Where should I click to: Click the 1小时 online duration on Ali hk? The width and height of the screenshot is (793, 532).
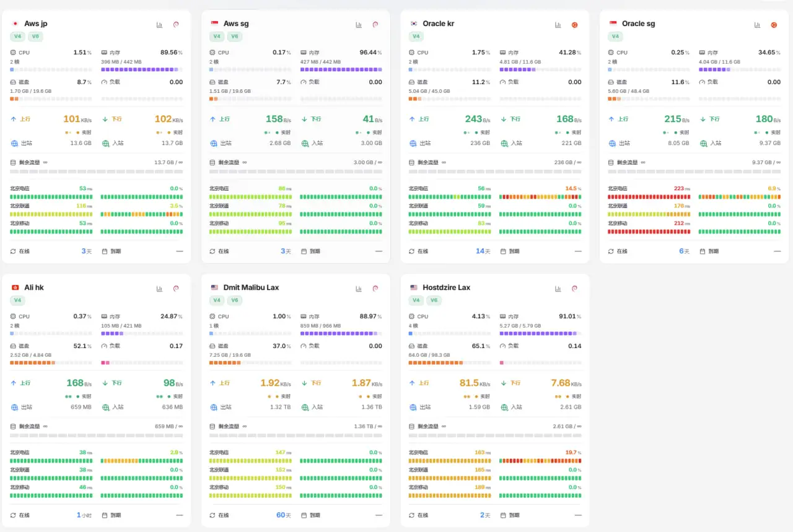[x=84, y=515]
